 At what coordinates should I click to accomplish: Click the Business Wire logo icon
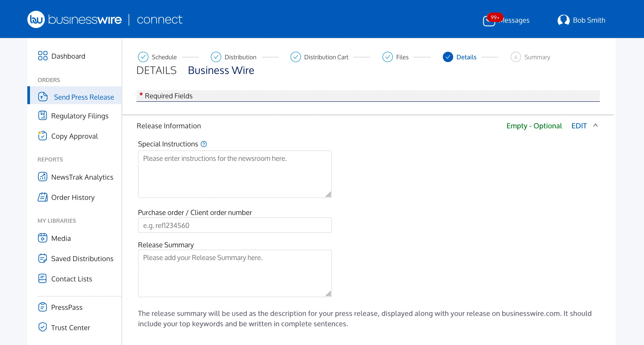coord(36,19)
